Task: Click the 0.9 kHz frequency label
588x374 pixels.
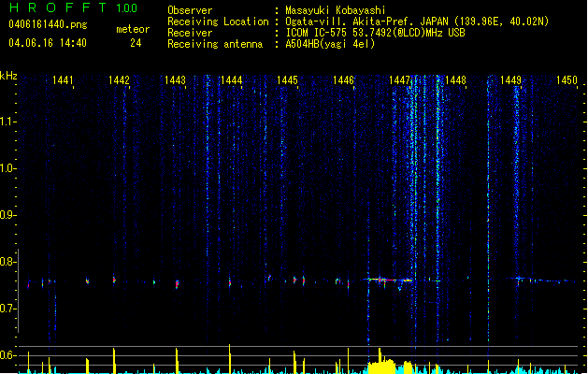Action: [8, 215]
